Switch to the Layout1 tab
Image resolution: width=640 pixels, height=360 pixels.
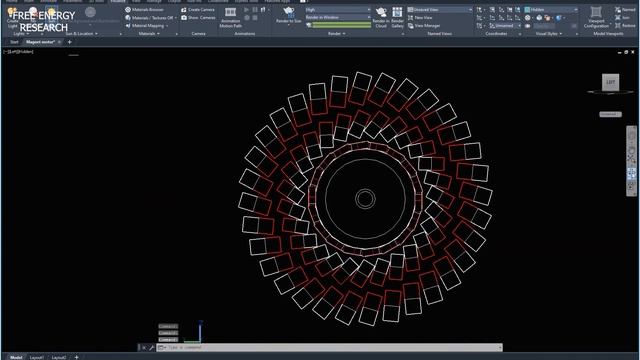click(37, 357)
